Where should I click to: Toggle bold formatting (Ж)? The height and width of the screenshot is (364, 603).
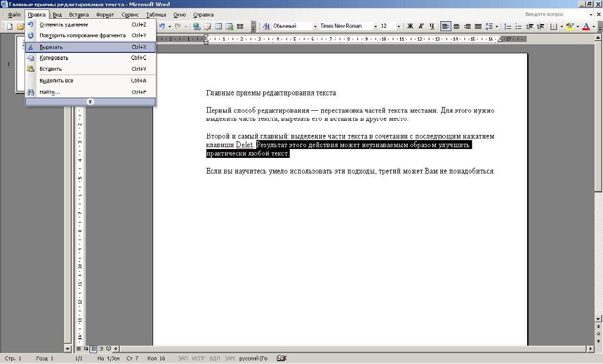pyautogui.click(x=410, y=26)
